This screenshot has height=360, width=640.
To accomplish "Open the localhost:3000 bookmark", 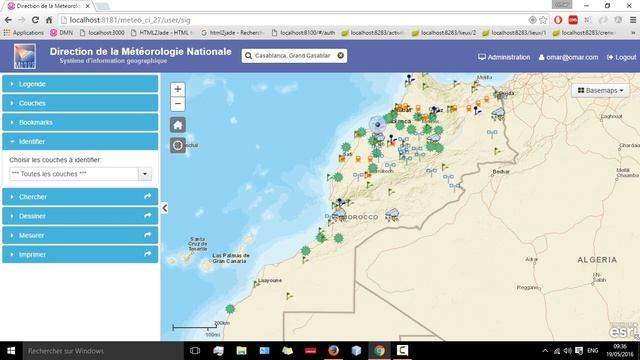I will tap(102, 33).
